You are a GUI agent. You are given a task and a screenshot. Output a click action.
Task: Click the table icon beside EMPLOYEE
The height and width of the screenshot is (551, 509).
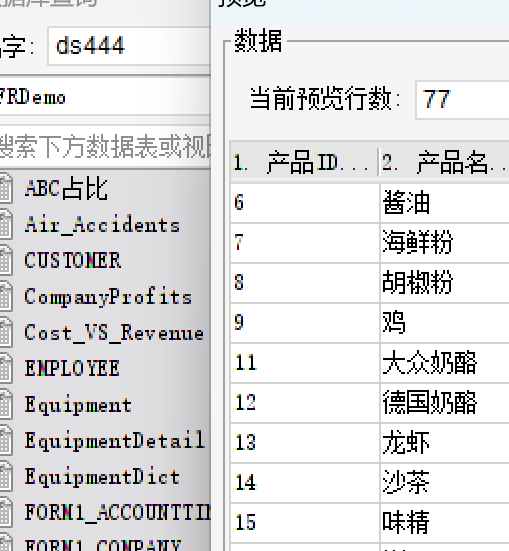coord(6,369)
